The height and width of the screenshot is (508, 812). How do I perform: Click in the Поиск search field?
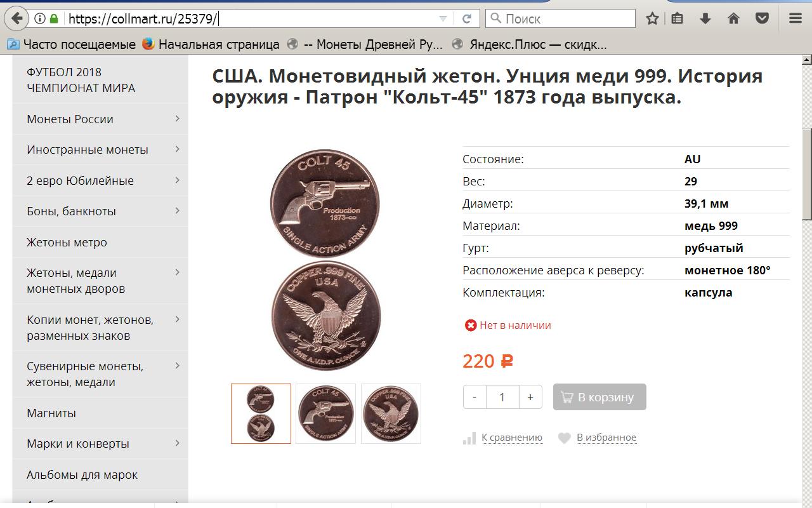561,18
